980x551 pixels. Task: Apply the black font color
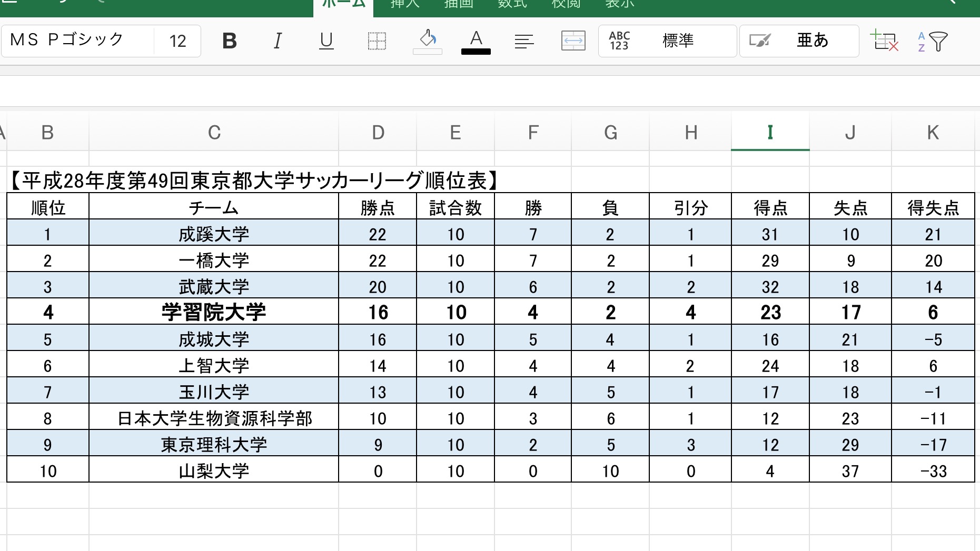tap(476, 42)
